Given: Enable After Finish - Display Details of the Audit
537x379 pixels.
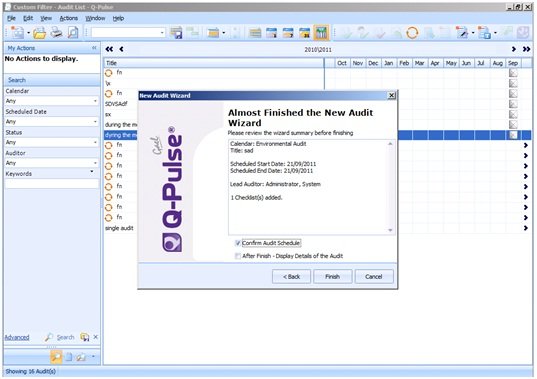Looking at the screenshot, I should coord(238,256).
